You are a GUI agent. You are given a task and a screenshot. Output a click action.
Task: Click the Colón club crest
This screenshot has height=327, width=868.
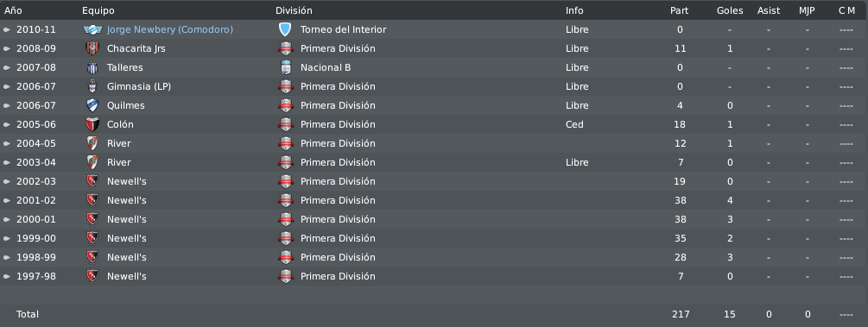92,124
